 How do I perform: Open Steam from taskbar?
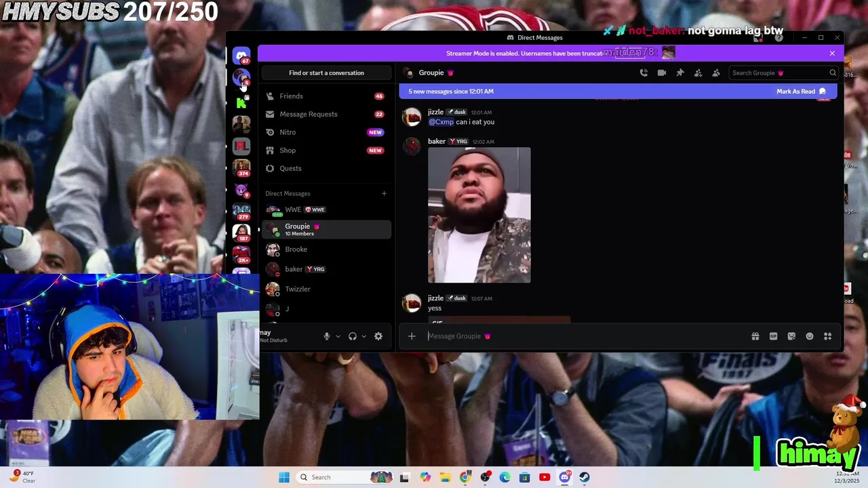[x=584, y=477]
